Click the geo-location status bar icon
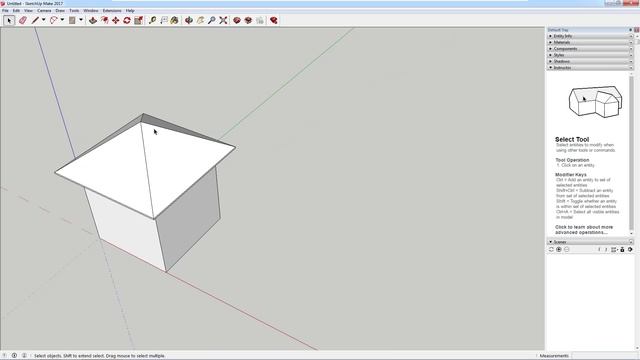 pos(5,356)
